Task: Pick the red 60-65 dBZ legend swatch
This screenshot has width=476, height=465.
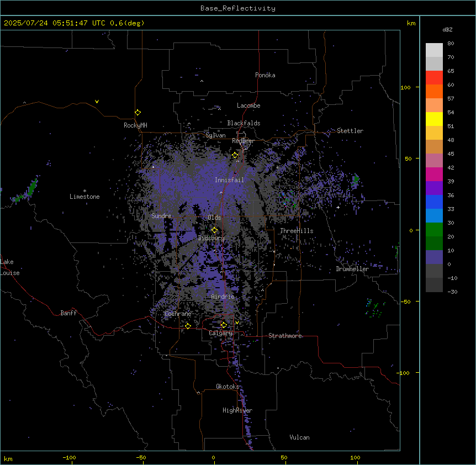Action: tap(434, 77)
